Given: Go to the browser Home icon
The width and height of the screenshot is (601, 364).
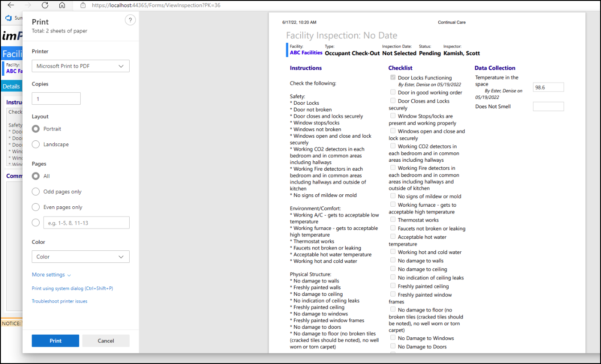Looking at the screenshot, I should [62, 5].
